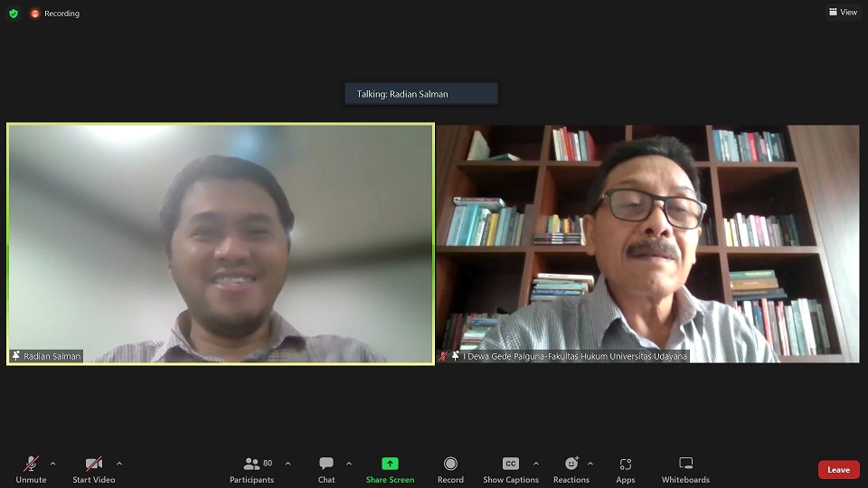Click the green Share Screen icon

coord(390,464)
